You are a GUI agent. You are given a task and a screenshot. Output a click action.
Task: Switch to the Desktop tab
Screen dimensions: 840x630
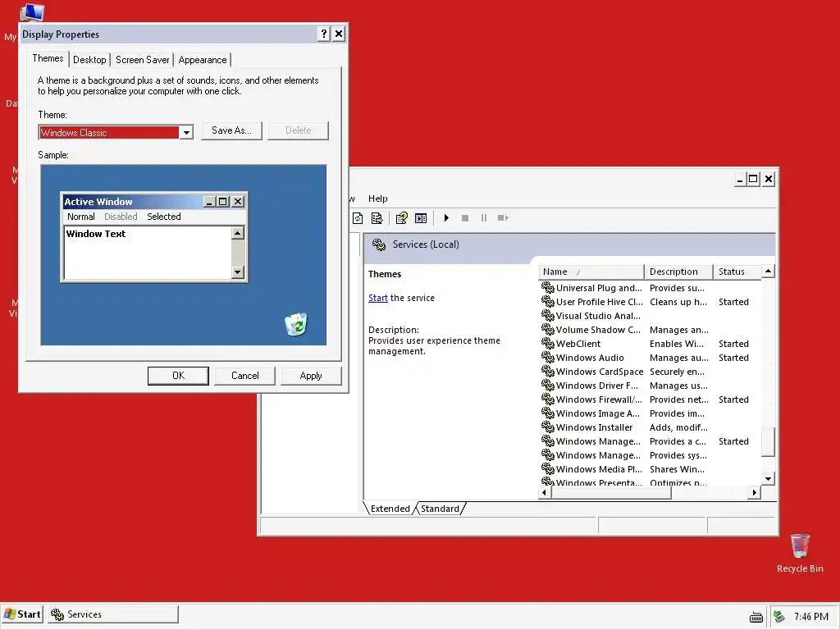[89, 60]
